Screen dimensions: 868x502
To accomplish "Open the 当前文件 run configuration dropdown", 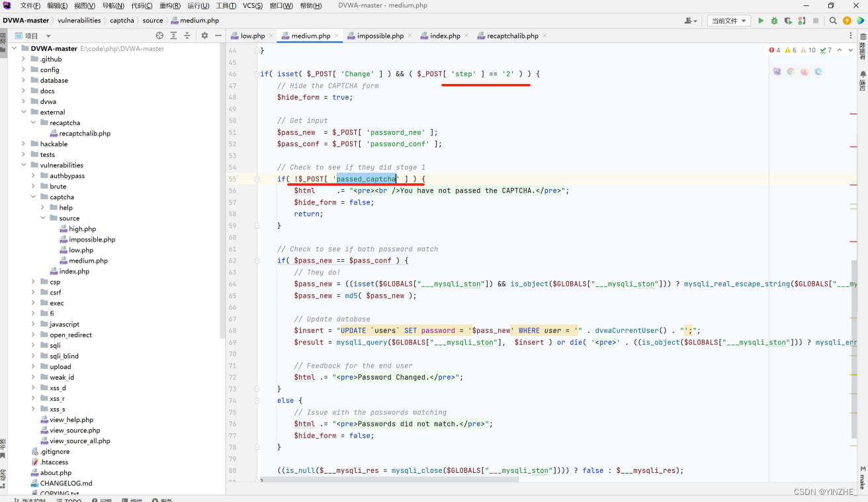I will [x=729, y=21].
